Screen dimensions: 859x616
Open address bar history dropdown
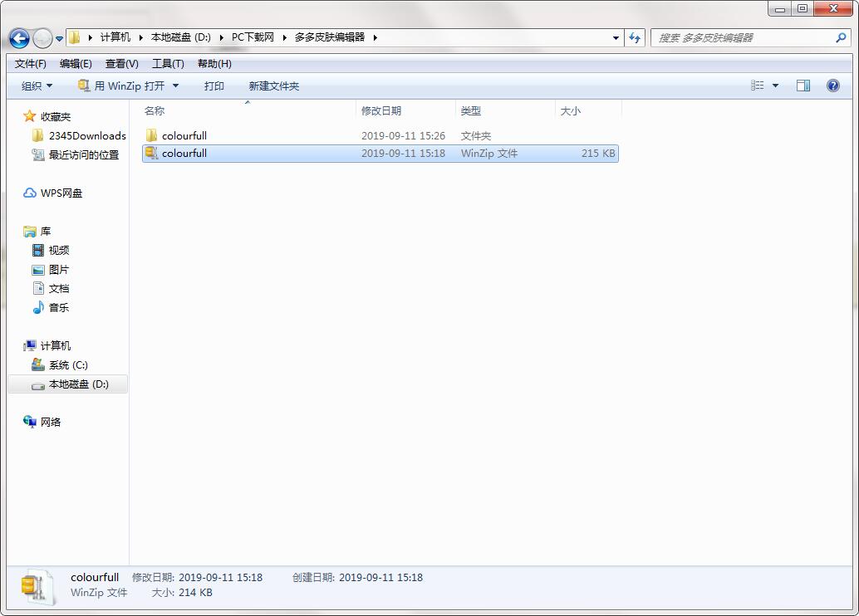[x=616, y=38]
